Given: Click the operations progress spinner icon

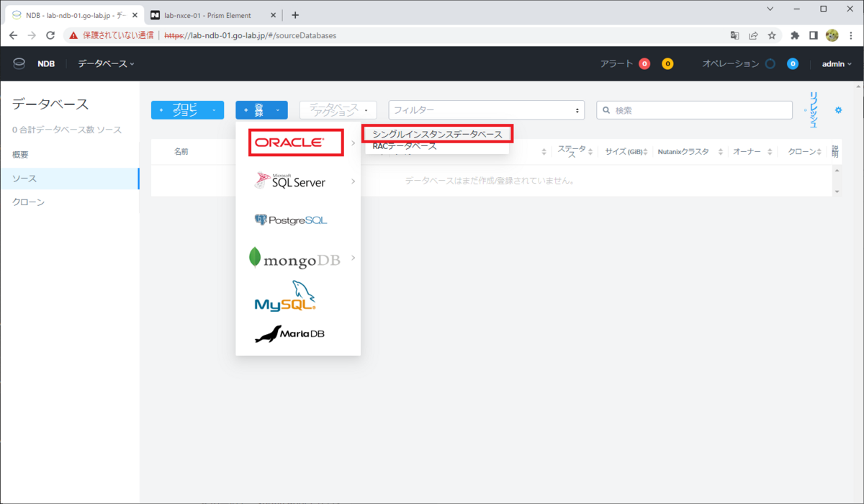Looking at the screenshot, I should tap(770, 64).
